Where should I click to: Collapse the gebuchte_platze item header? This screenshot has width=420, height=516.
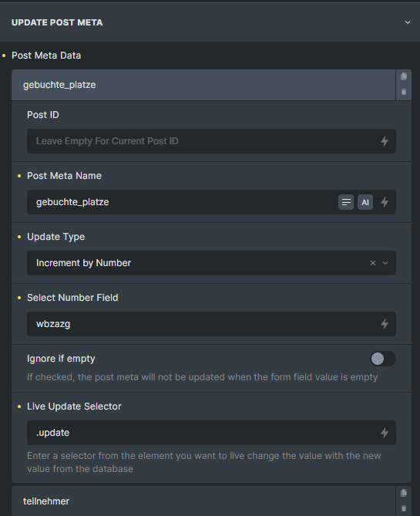point(203,85)
